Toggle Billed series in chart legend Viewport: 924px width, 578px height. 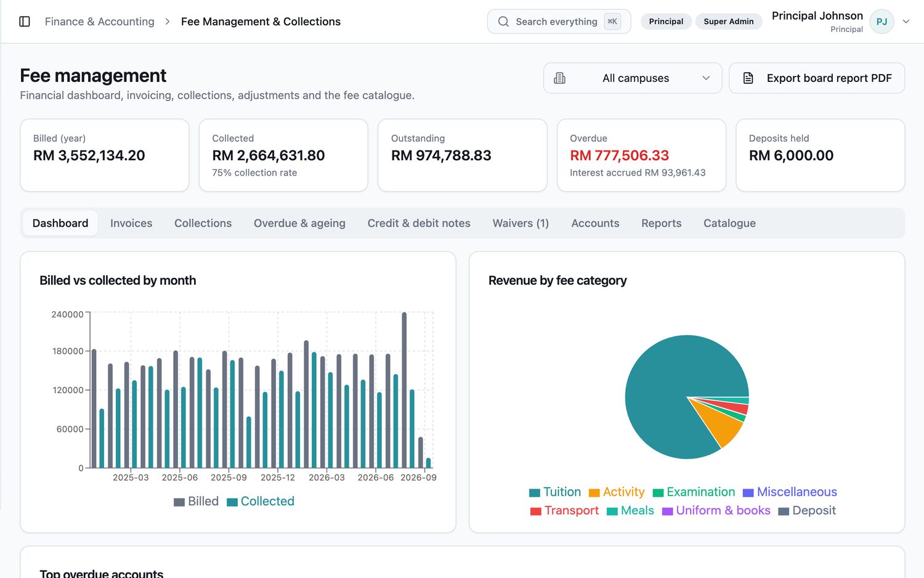pos(197,502)
